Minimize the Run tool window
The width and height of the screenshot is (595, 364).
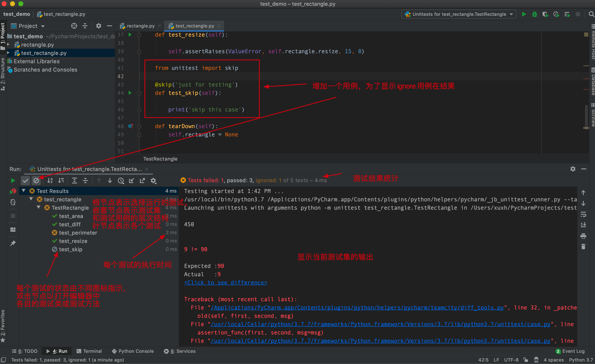[584, 169]
